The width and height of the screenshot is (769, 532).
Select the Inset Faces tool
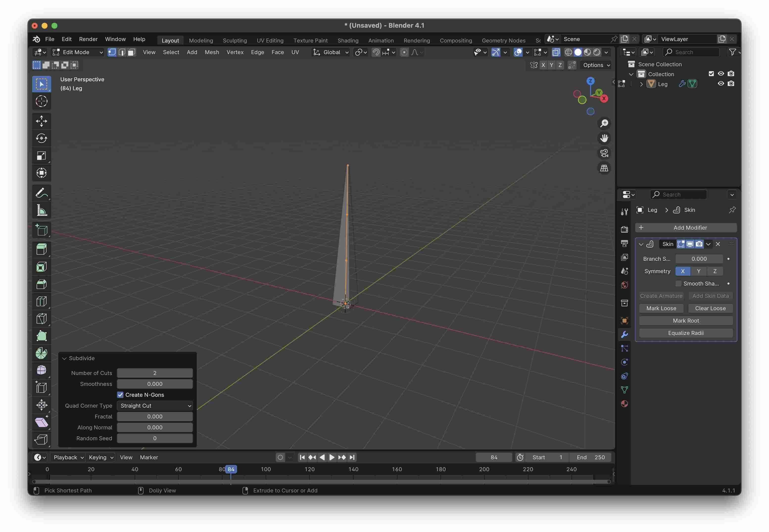click(x=41, y=267)
